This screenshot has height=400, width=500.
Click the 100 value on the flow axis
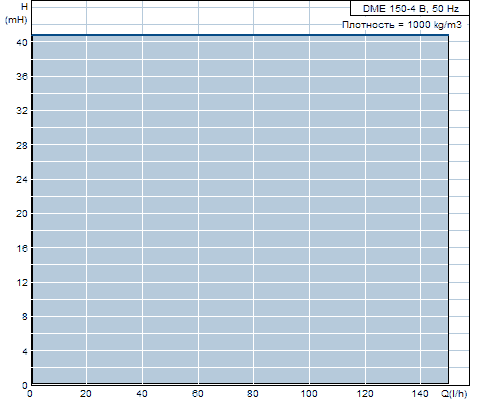pyautogui.click(x=309, y=394)
